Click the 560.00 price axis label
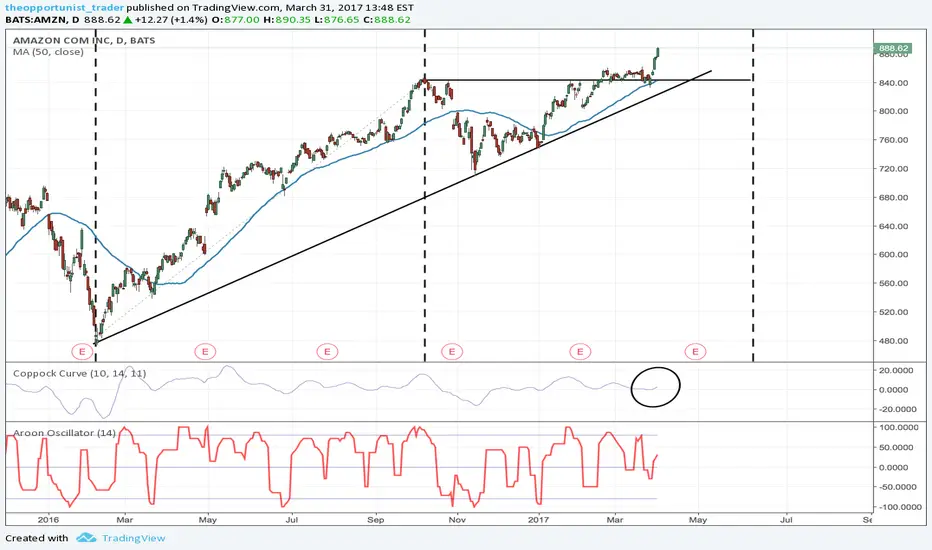The image size is (932, 550). (x=893, y=283)
